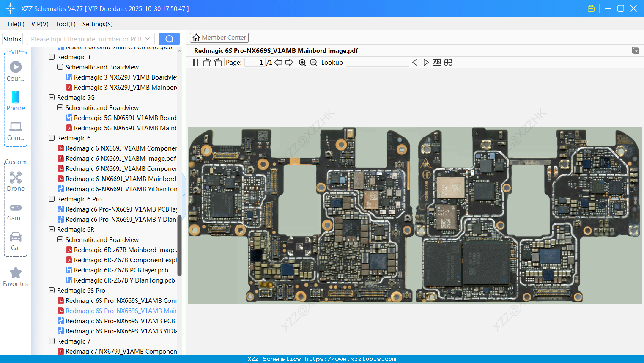
Task: Open the model number dropdown list
Action: (148, 38)
